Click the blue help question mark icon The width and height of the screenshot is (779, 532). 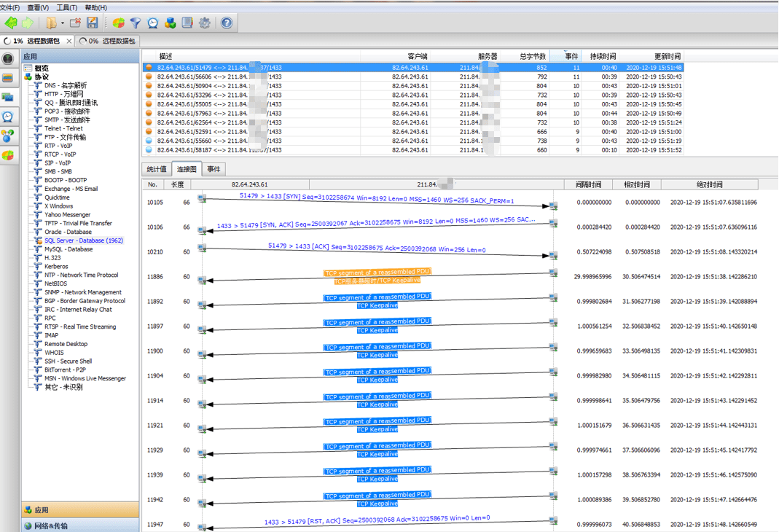pyautogui.click(x=227, y=23)
